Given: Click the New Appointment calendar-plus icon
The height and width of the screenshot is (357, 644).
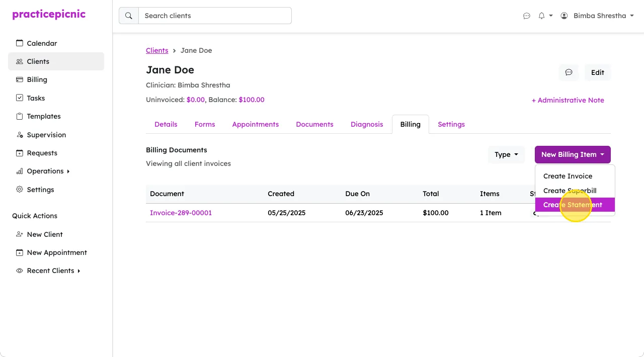Looking at the screenshot, I should [x=20, y=252].
